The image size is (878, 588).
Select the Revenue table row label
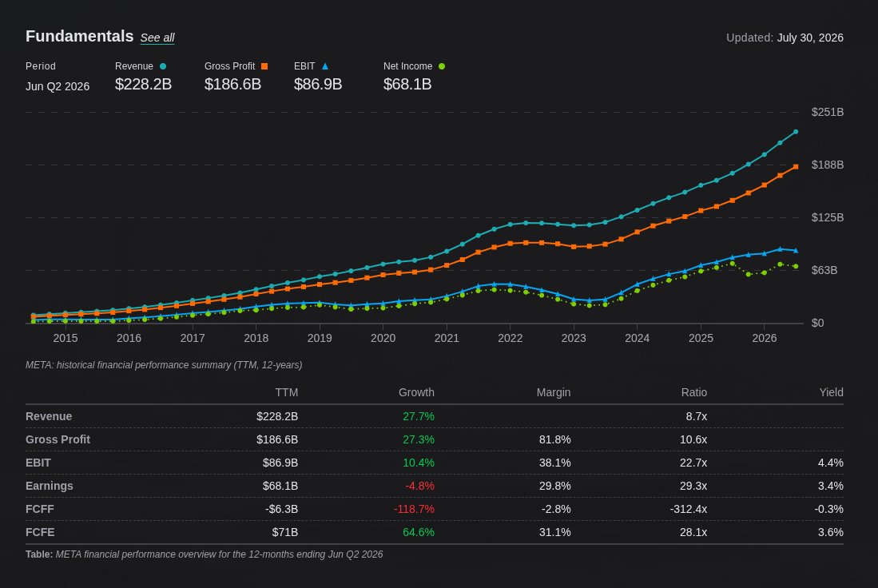(49, 416)
